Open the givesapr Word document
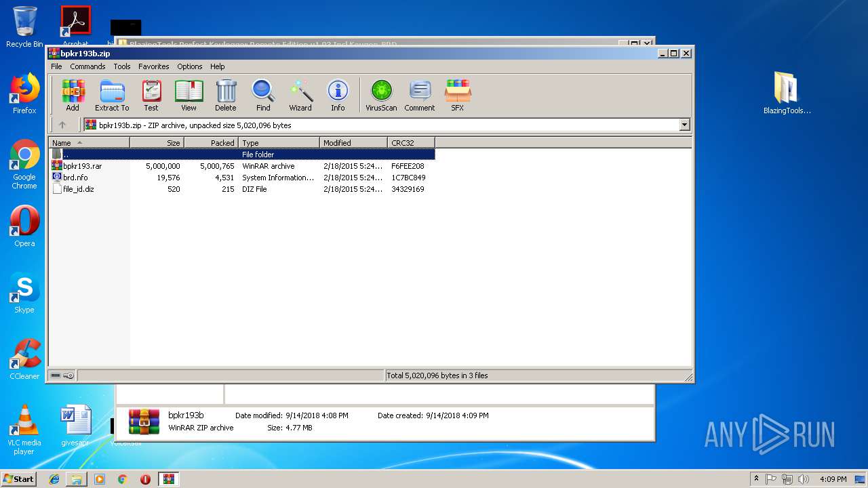This screenshot has width=868, height=488. coord(75,426)
